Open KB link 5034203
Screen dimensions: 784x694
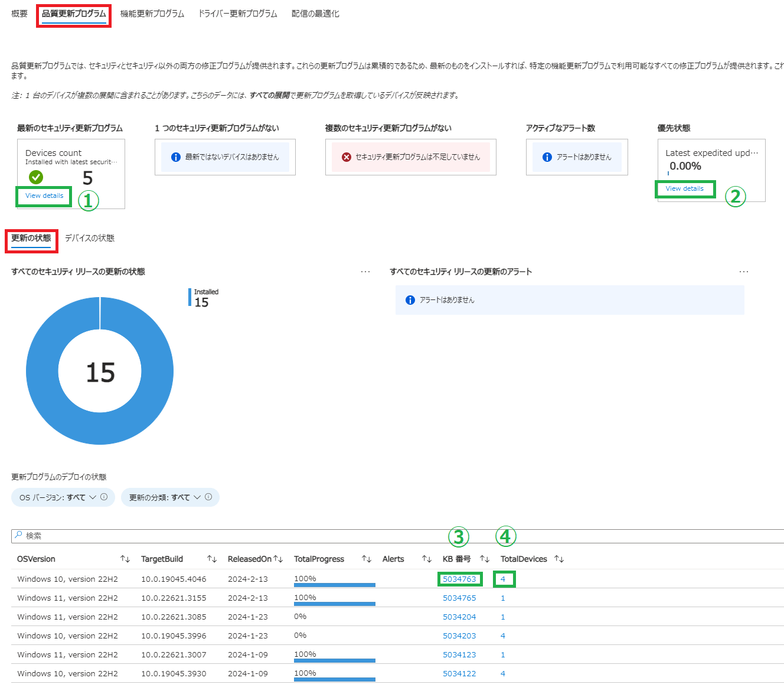(x=459, y=636)
